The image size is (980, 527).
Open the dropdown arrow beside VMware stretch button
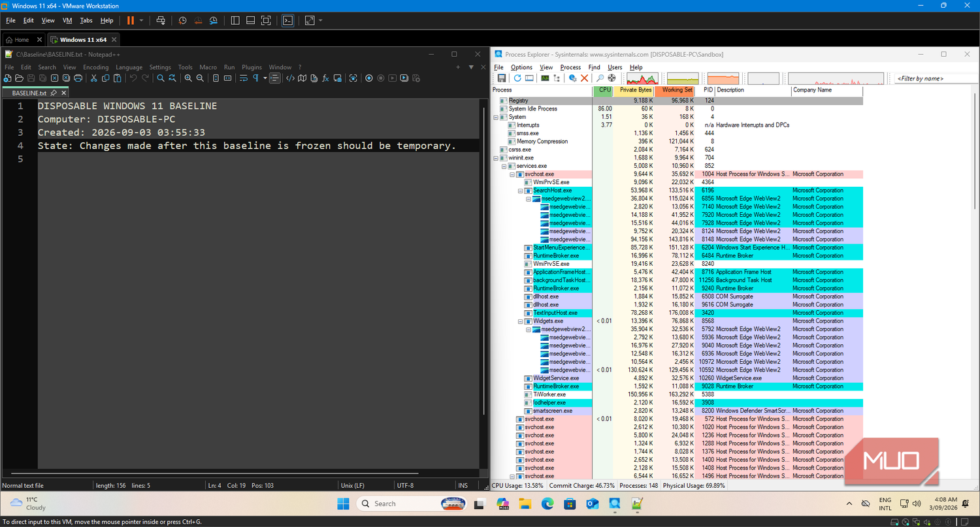click(x=320, y=20)
